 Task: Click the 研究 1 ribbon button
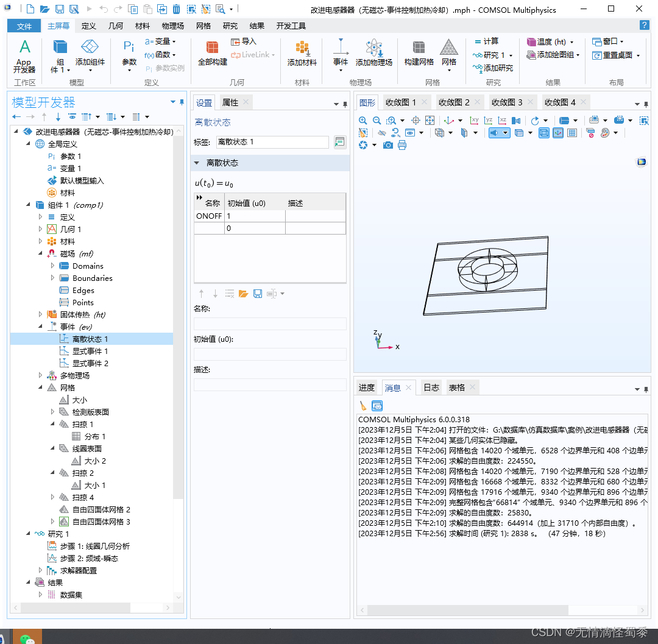tap(493, 55)
